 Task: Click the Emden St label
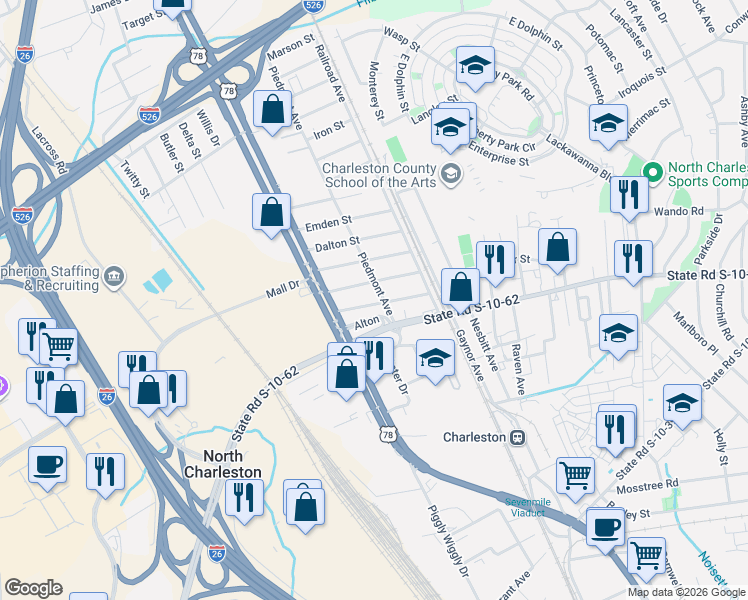click(x=329, y=223)
